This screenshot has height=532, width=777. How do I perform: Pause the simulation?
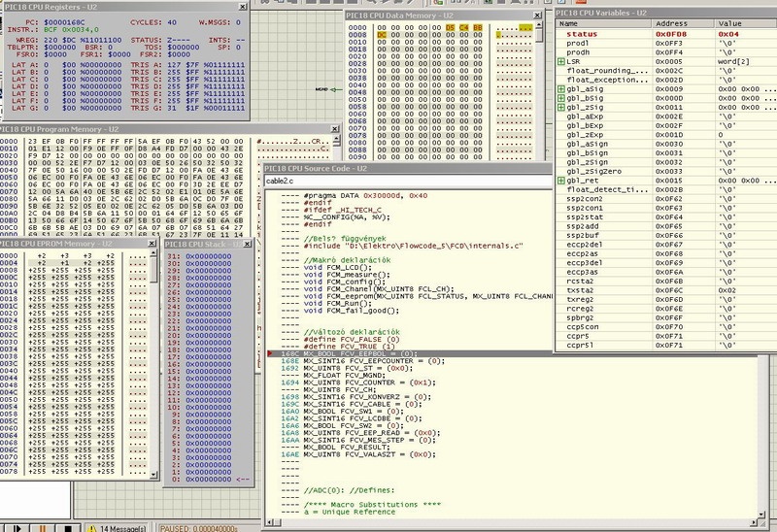[42, 527]
